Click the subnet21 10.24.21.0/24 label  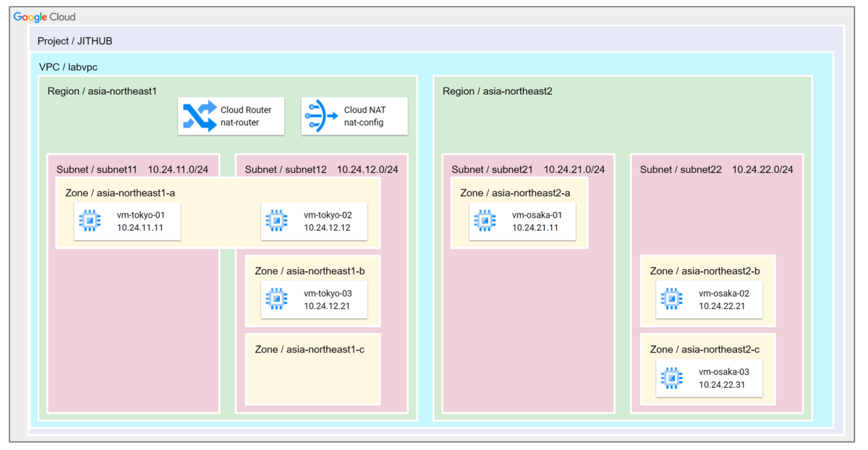[x=528, y=169]
